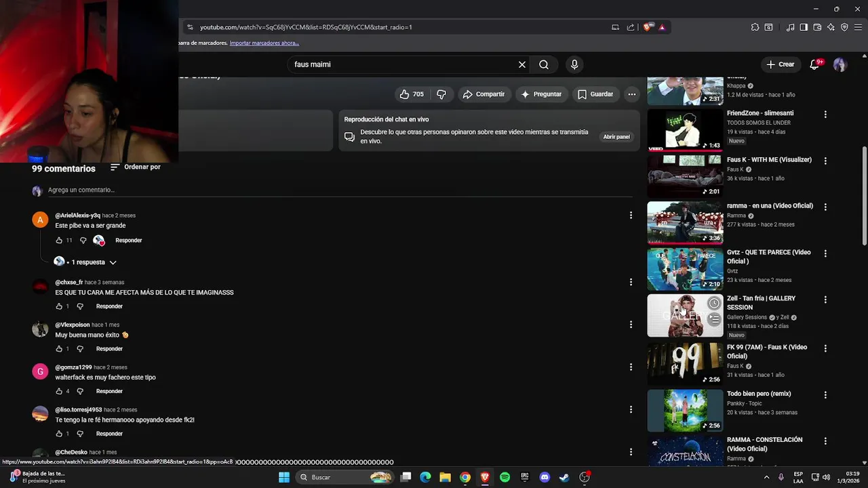
Task: Click the Importar marcadores ahora link
Action: pyautogui.click(x=264, y=43)
